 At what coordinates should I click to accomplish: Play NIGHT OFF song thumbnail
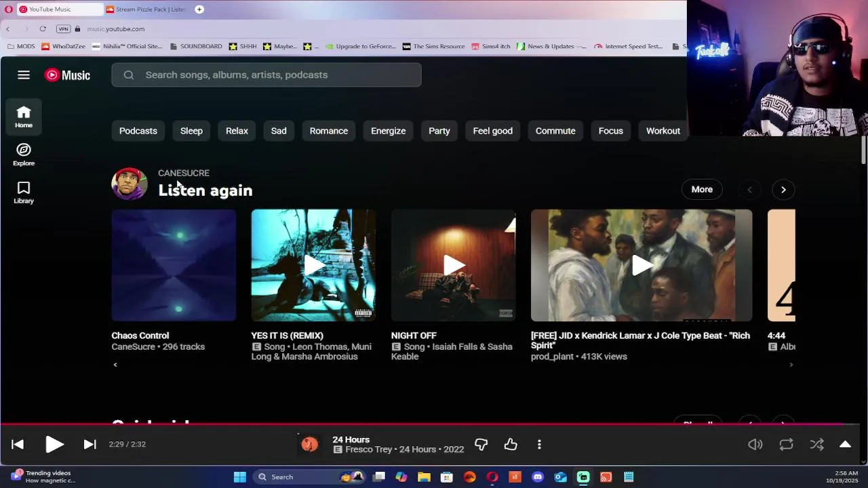tap(453, 265)
